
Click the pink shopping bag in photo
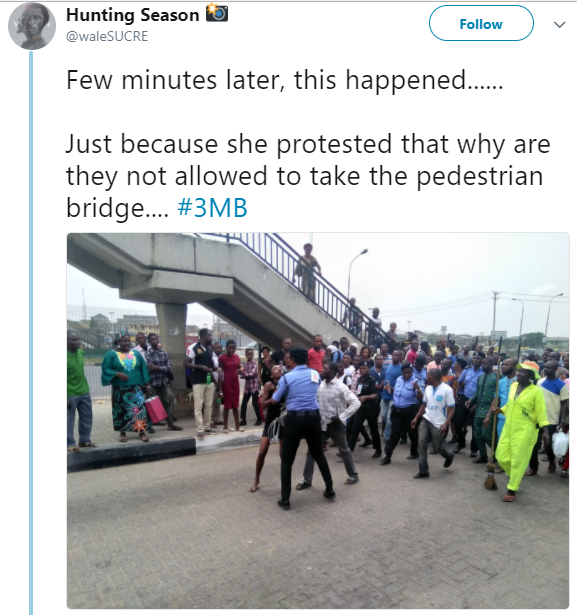tap(156, 409)
